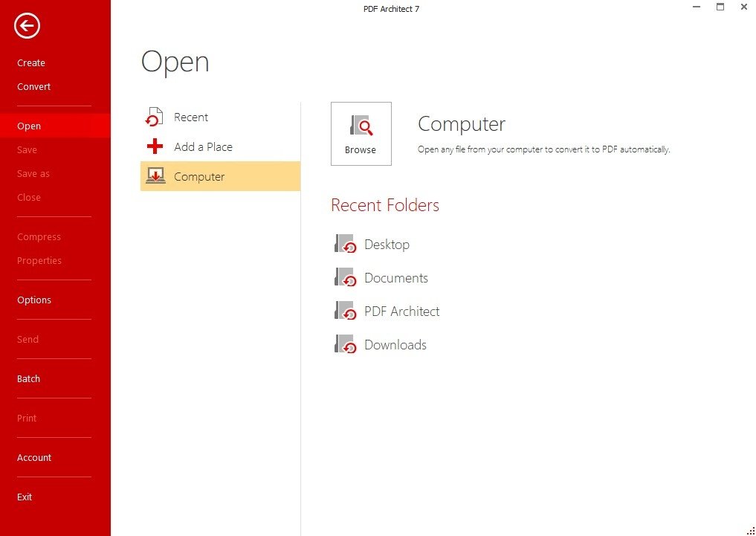Click the Browse magnifier folder icon
Image resolution: width=756 pixels, height=536 pixels.
(x=361, y=126)
